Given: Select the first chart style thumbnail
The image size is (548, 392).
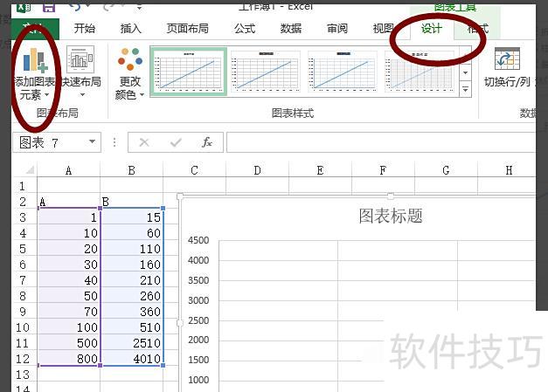Looking at the screenshot, I should 189,72.
